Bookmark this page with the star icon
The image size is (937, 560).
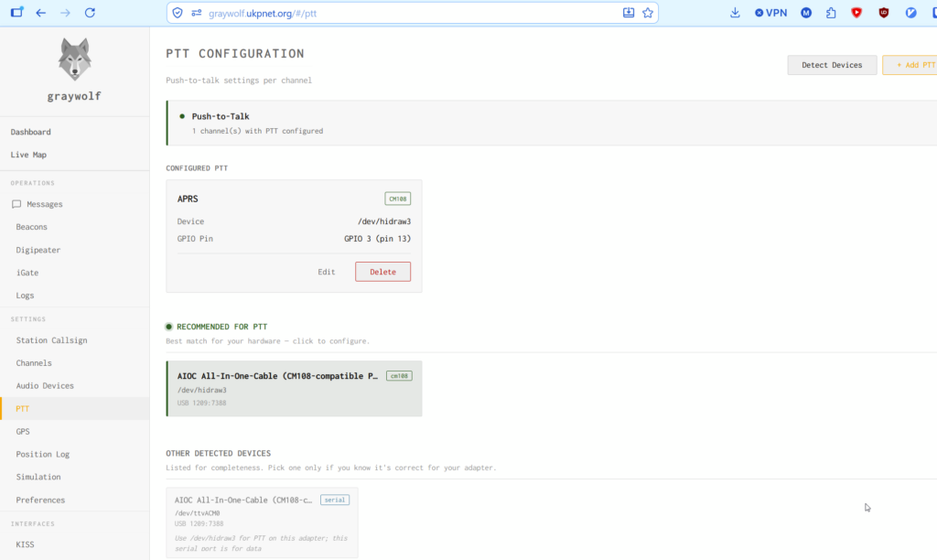[x=648, y=13]
